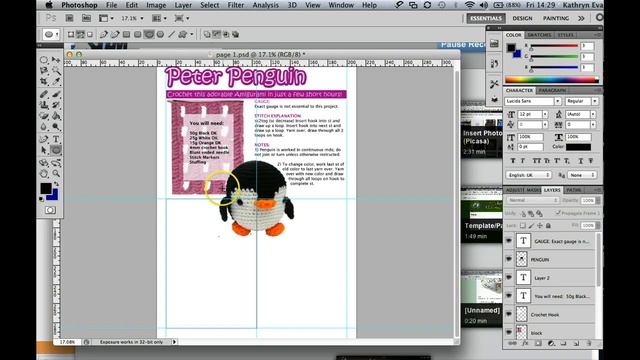The width and height of the screenshot is (640, 360).
Task: Swap foreground and background colors
Action: tap(56, 184)
